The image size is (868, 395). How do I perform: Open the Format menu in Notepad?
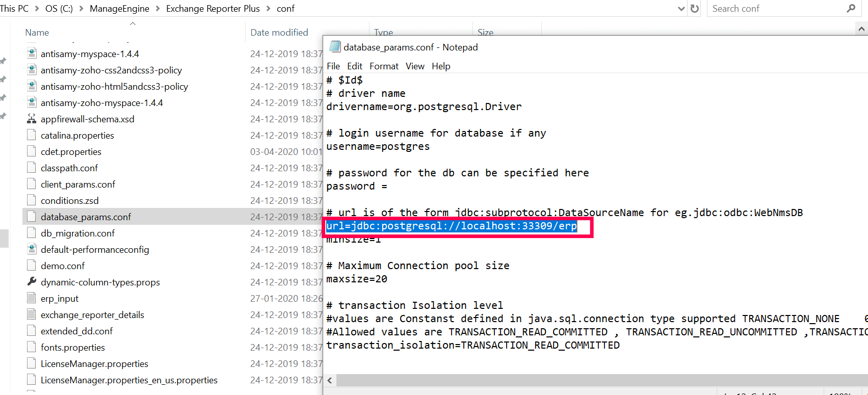point(384,66)
